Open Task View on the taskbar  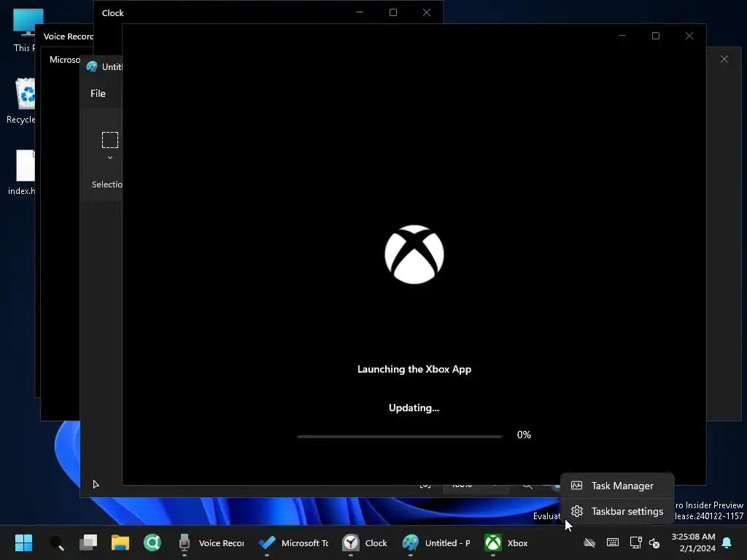coord(88,542)
